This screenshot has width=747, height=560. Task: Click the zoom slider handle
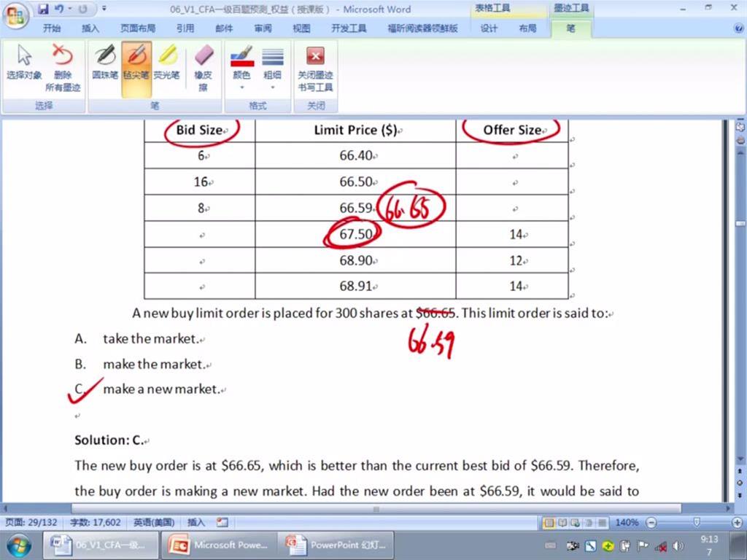pos(697,523)
